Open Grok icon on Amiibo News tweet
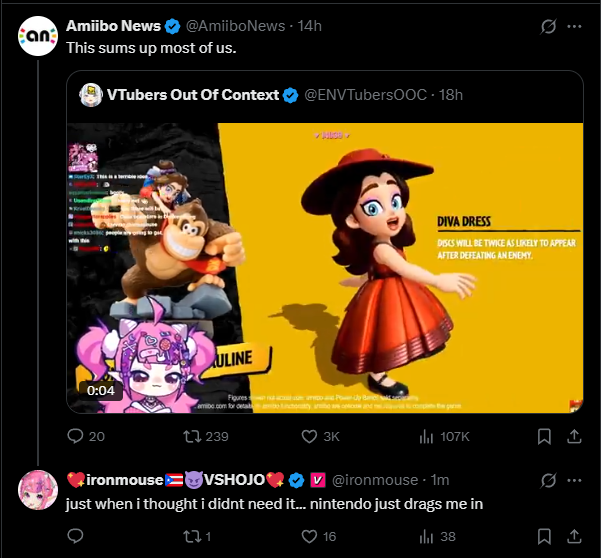The image size is (601, 558). coord(547,25)
